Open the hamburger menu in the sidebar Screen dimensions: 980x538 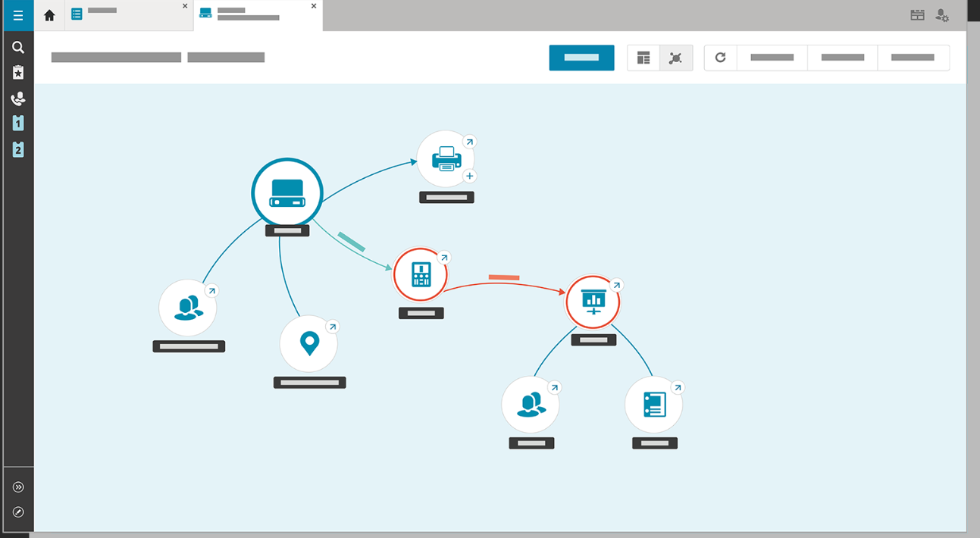tap(18, 15)
